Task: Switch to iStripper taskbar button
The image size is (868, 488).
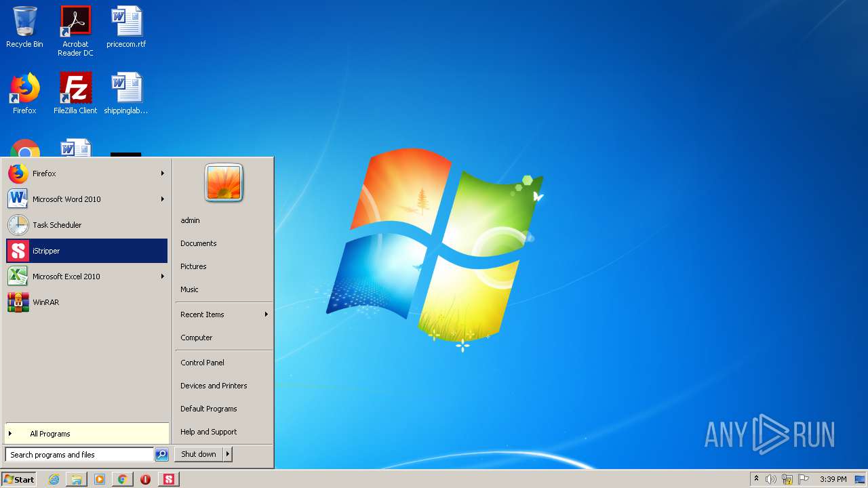Action: [x=169, y=479]
